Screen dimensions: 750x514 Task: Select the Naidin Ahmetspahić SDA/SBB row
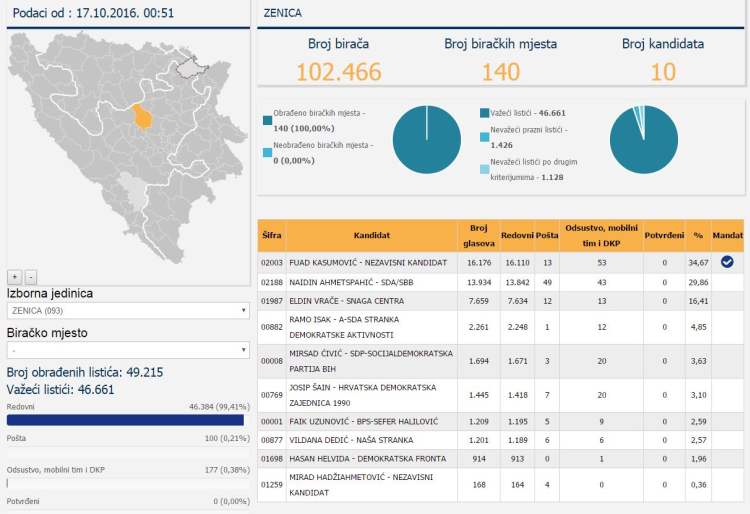[500, 282]
